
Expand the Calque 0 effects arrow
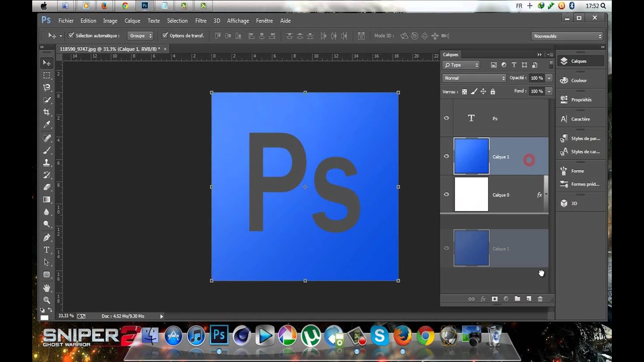546,195
